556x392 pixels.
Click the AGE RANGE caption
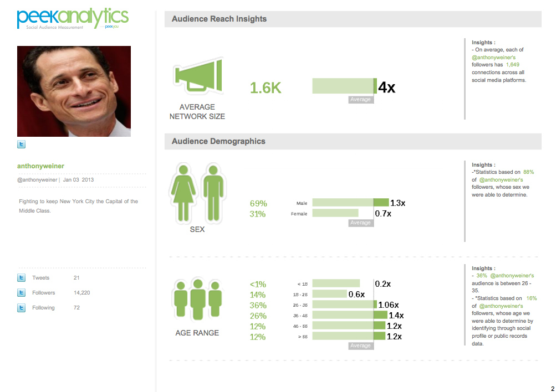pos(197,333)
